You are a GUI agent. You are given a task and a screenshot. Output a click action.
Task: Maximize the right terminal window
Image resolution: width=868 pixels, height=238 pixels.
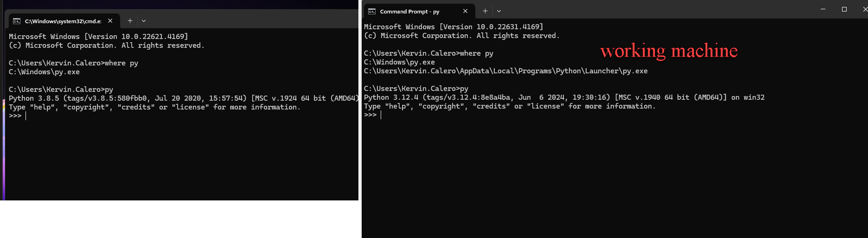pos(844,9)
